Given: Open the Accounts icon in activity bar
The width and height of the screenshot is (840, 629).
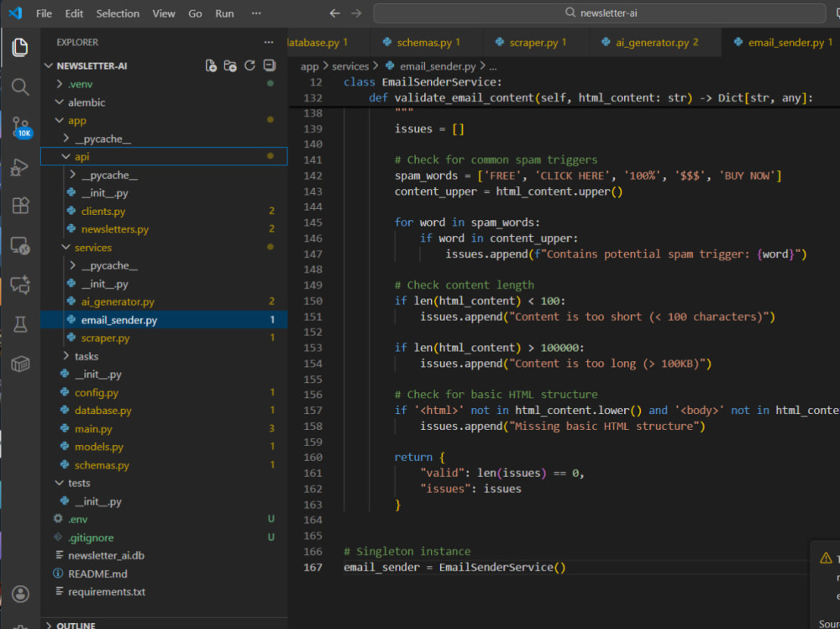Looking at the screenshot, I should coord(20,594).
